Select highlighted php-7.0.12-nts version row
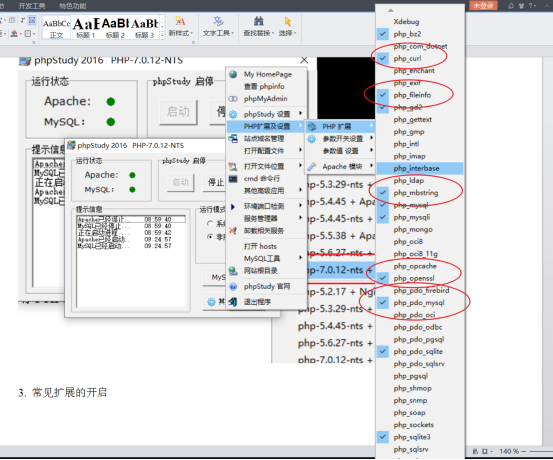This screenshot has width=553, height=460. point(340,270)
